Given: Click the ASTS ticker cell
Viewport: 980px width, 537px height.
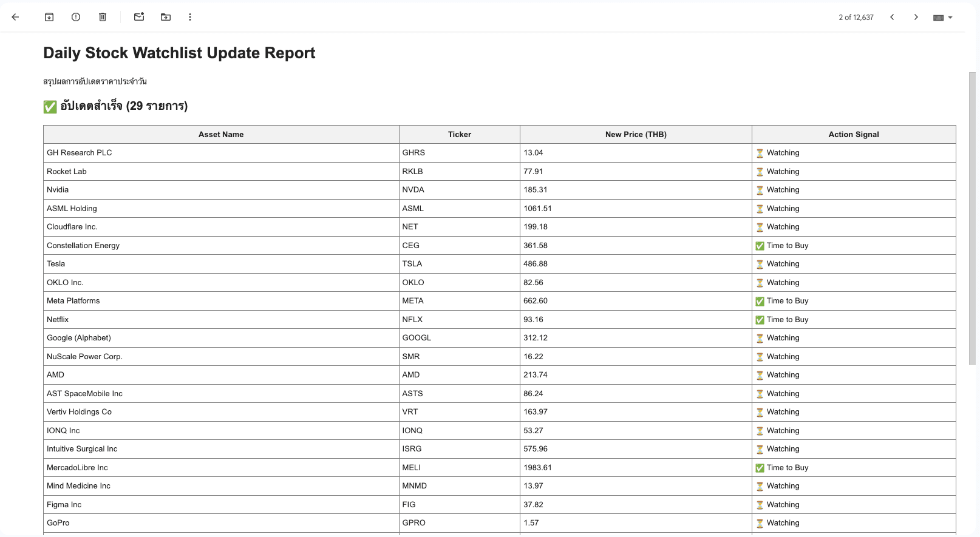Looking at the screenshot, I should click(460, 394).
